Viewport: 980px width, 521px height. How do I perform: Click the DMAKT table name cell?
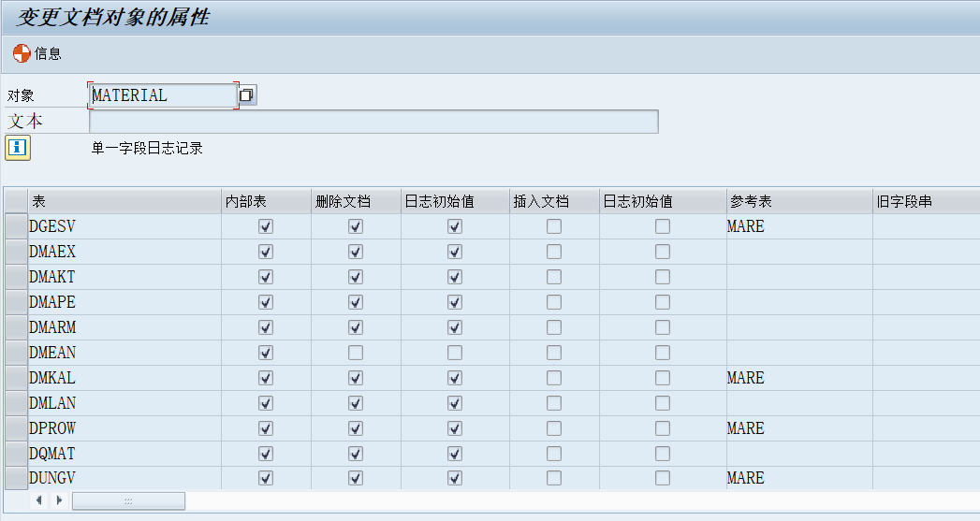[x=124, y=277]
